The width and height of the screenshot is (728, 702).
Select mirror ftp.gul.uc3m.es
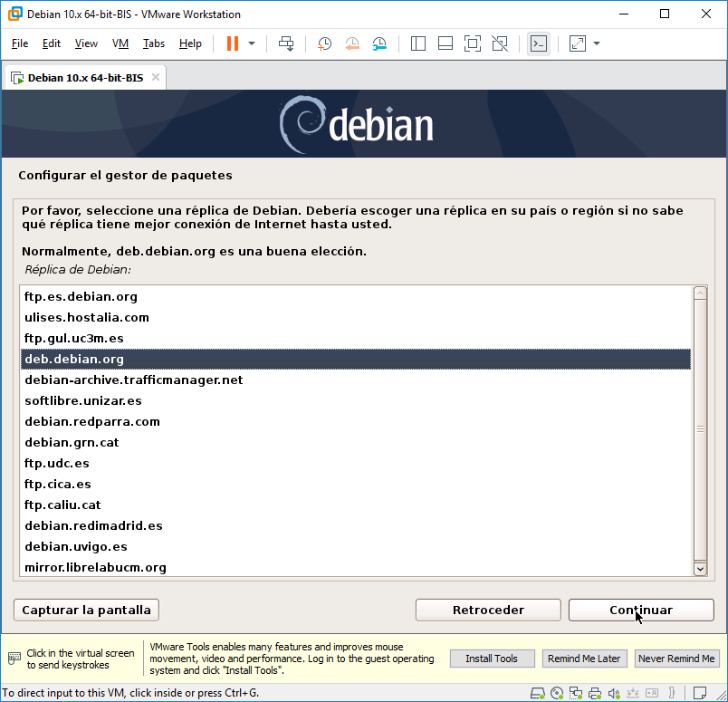pos(356,338)
